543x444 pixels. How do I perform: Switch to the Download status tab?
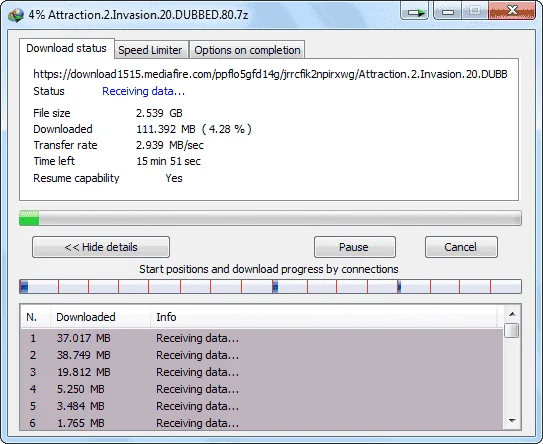(66, 48)
